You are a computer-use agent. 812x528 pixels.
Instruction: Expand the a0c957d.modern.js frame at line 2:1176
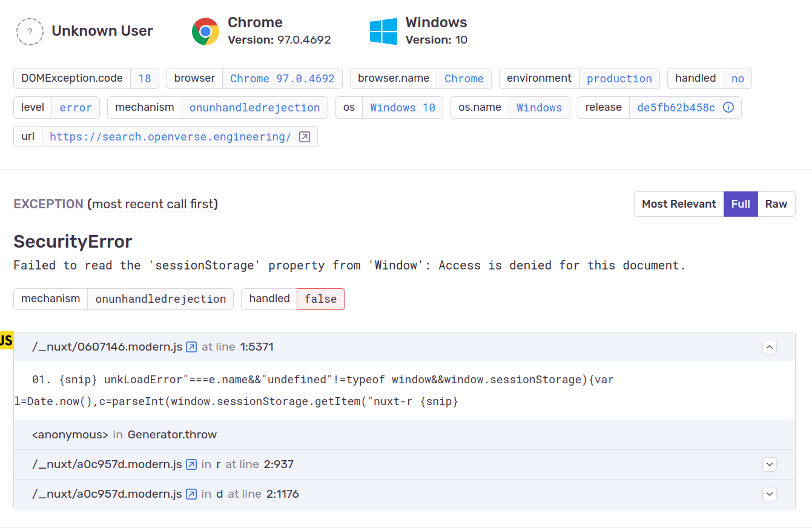[769, 494]
